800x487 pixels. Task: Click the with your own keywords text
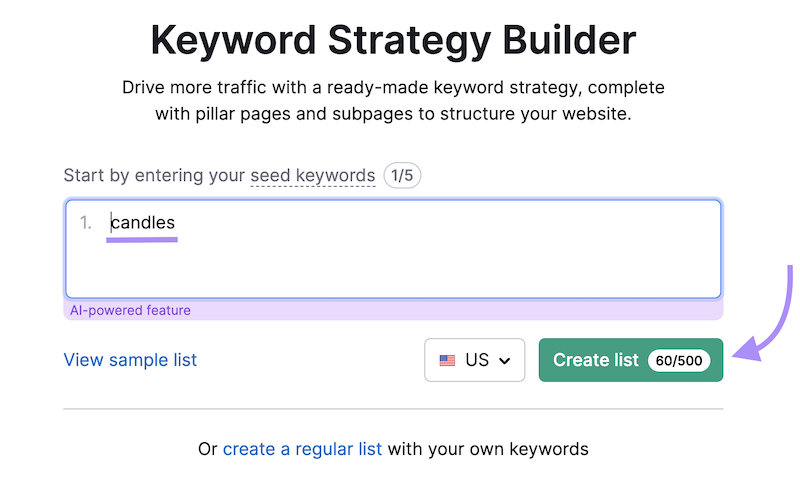click(488, 449)
